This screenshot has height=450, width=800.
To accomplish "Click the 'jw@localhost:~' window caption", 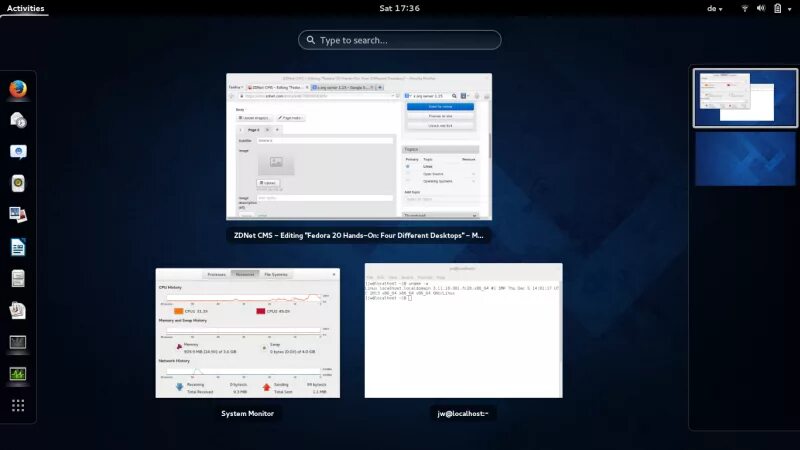I will point(463,413).
